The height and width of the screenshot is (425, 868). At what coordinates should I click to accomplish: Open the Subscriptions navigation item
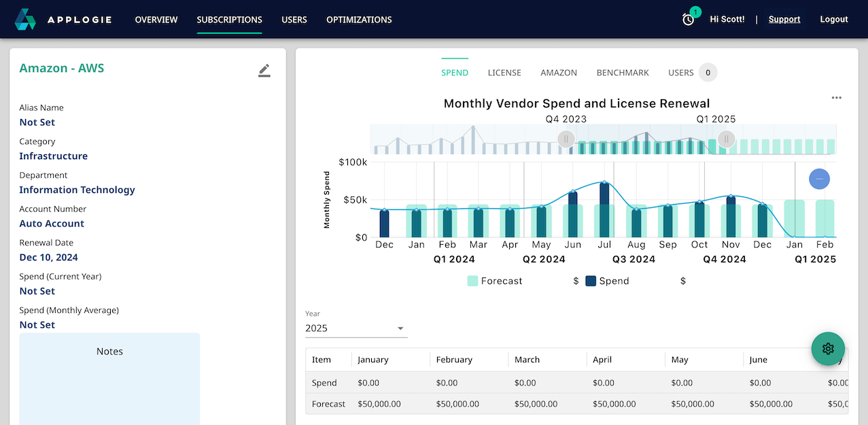coord(230,20)
